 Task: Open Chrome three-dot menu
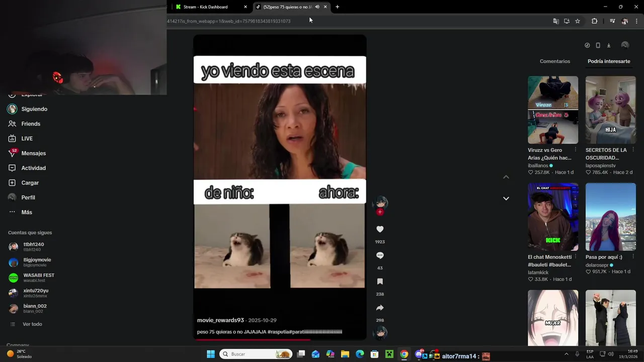(x=637, y=21)
